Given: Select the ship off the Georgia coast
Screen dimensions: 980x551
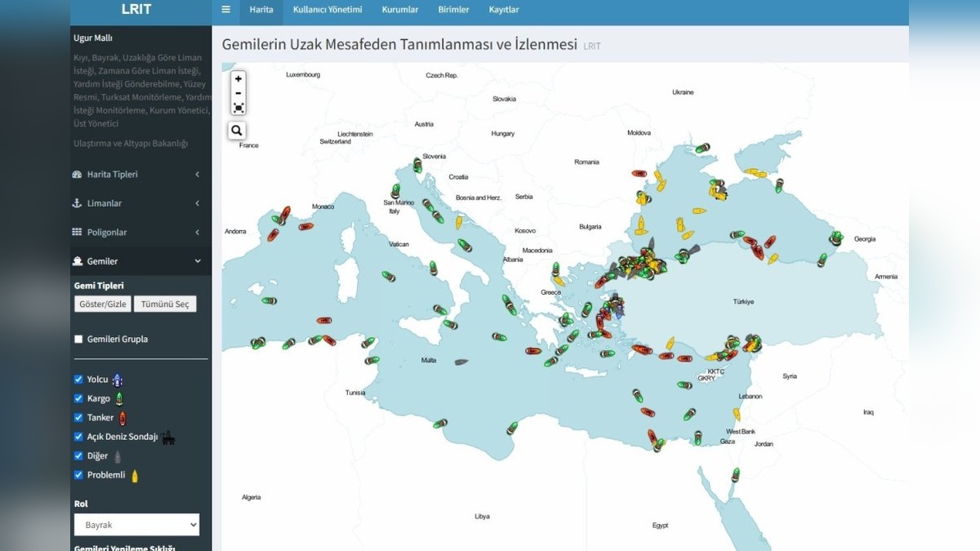Looking at the screenshot, I should pyautogui.click(x=835, y=238).
